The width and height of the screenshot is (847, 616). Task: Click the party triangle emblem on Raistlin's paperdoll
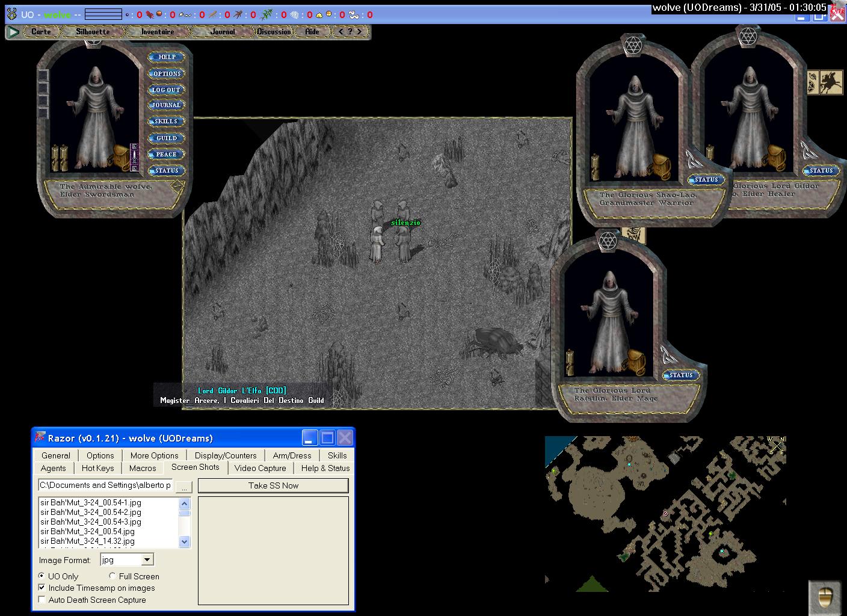coord(670,355)
